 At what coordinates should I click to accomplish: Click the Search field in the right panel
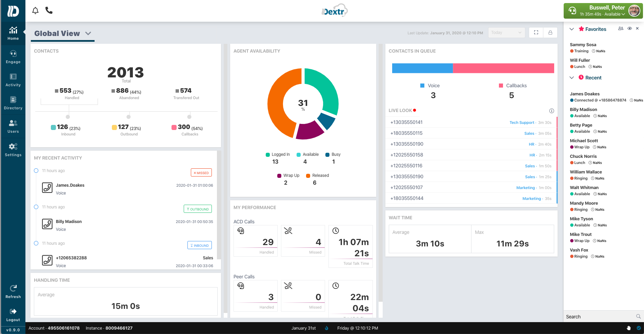600,316
